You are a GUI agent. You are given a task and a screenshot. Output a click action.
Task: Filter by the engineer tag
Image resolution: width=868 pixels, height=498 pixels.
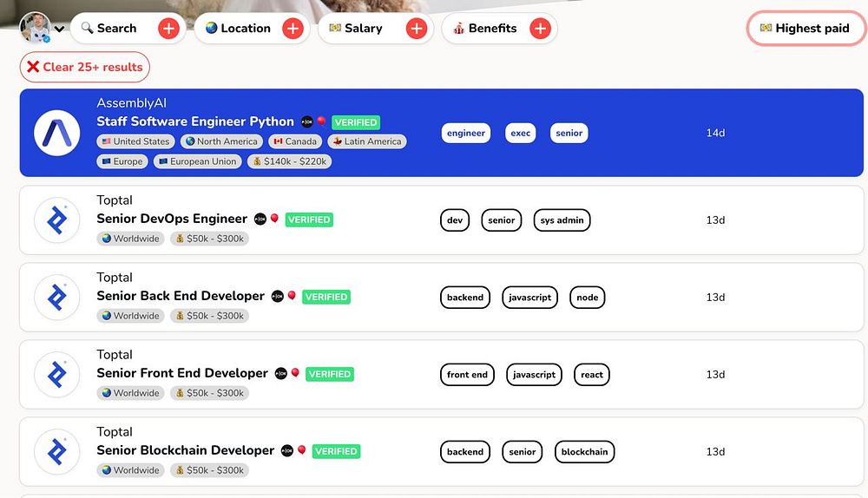466,133
